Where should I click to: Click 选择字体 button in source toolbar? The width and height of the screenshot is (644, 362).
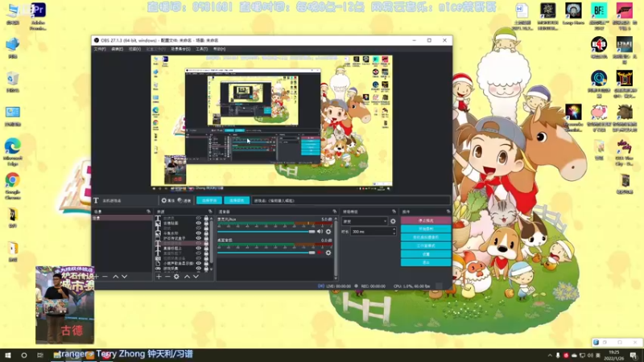pos(209,200)
